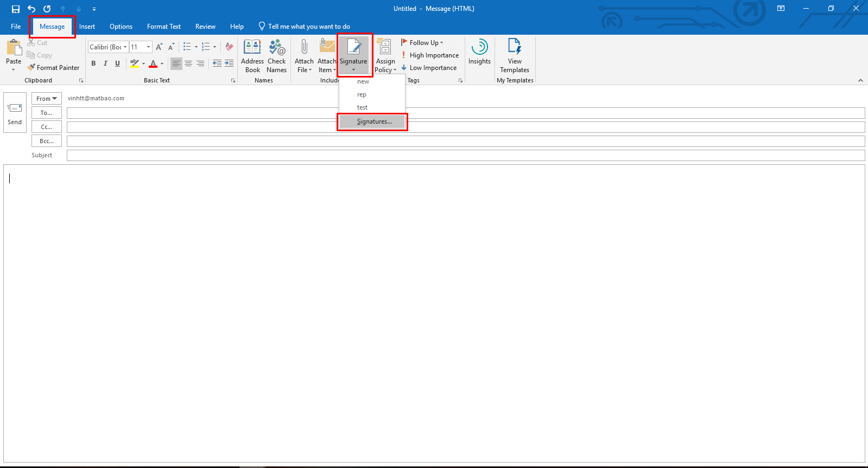This screenshot has height=468, width=868.
Task: Click the Save icon in title bar
Action: tap(16, 9)
